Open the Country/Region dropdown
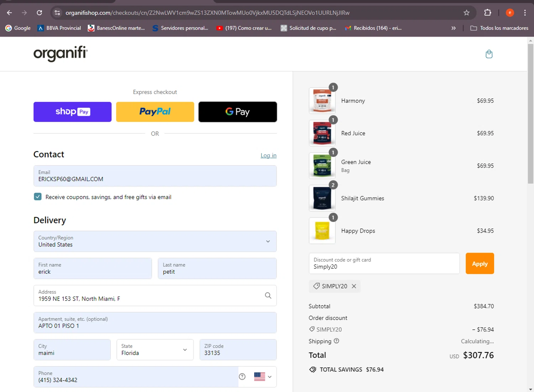The width and height of the screenshot is (534, 392). coord(155,242)
